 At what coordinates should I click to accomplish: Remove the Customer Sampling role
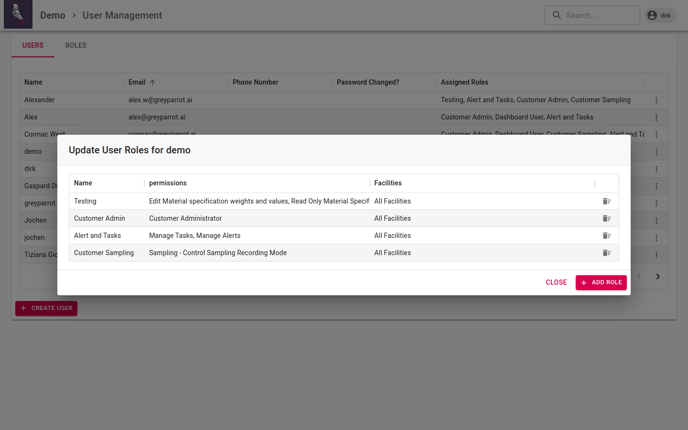click(606, 253)
